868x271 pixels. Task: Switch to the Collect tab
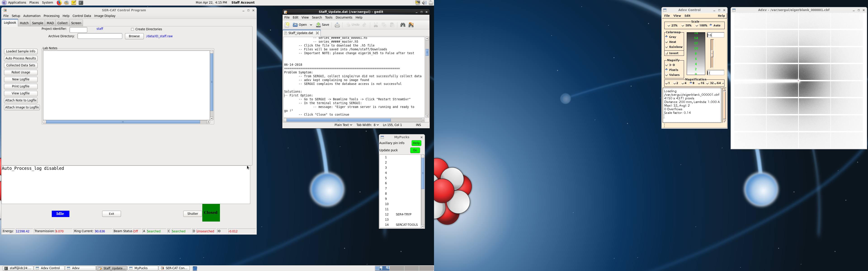coord(62,23)
